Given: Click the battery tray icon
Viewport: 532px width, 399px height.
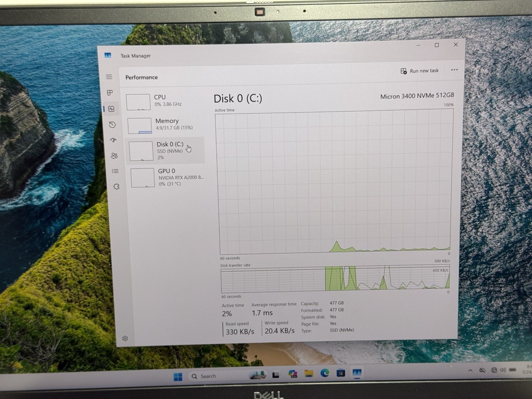Looking at the screenshot, I should [512, 369].
